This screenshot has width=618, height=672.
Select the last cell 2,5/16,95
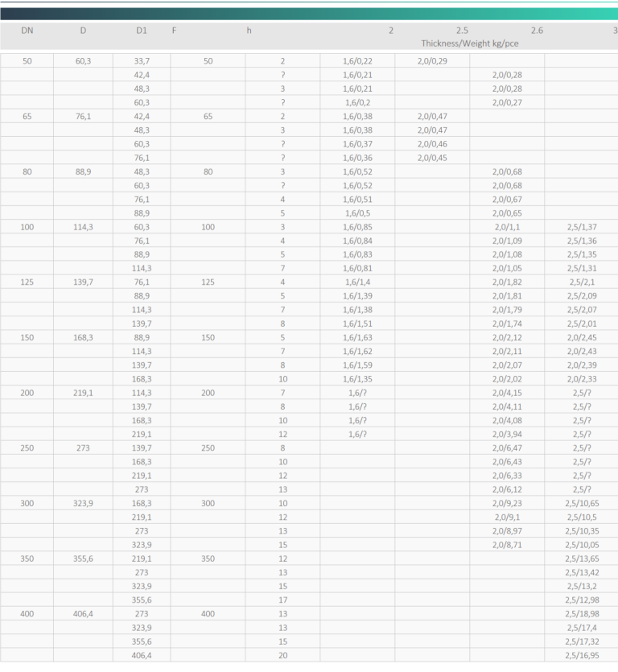click(582, 655)
